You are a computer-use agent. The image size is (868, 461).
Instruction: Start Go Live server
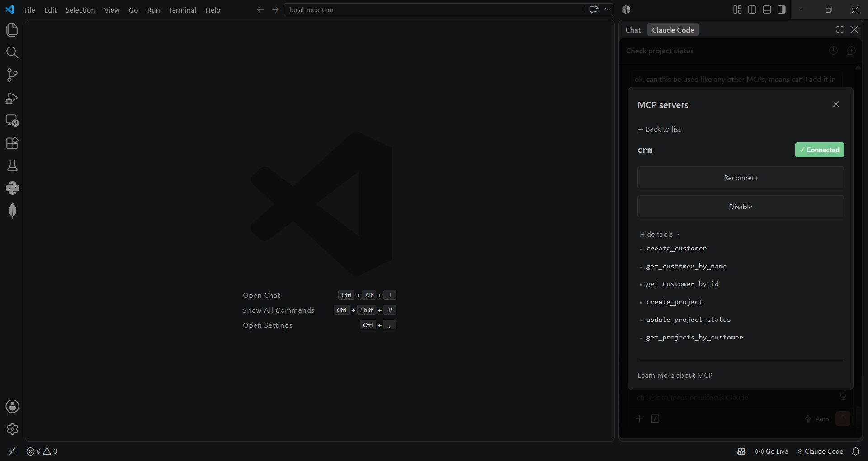[x=772, y=451]
